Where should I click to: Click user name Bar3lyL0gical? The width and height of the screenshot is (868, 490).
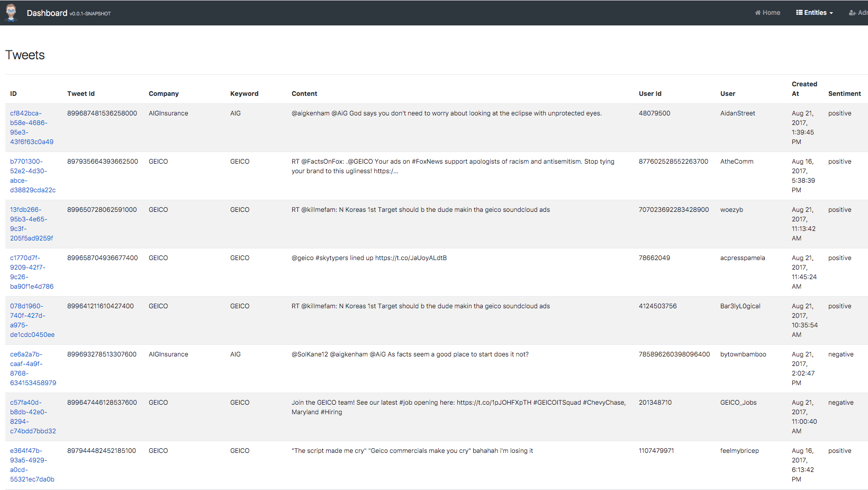tap(740, 306)
